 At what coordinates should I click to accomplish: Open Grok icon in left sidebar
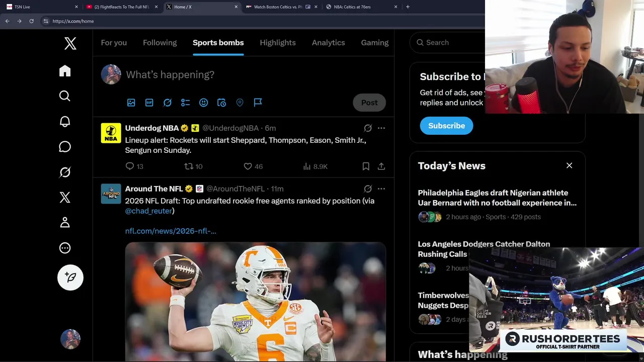coord(65,172)
